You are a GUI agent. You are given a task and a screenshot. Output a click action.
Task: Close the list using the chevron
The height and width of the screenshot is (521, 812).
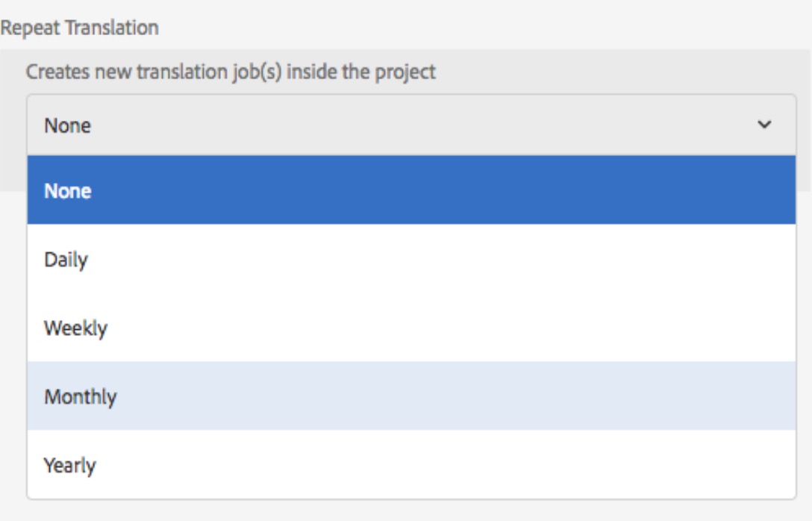pos(764,125)
